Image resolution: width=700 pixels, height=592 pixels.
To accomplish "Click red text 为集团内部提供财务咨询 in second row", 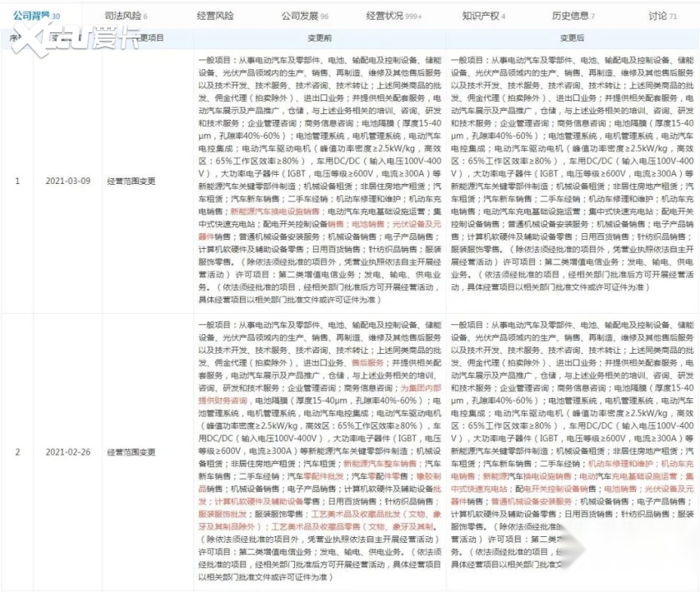I will click(x=419, y=387).
